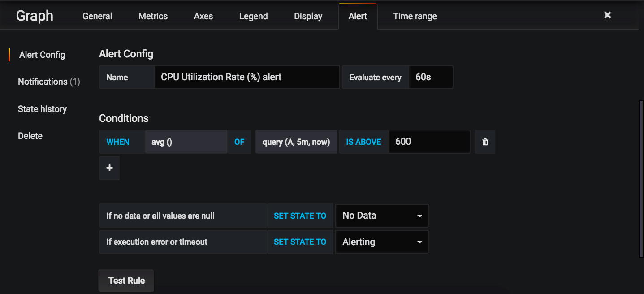Viewport: 644px width, 294px height.
Task: Open the Display tab
Action: click(308, 16)
